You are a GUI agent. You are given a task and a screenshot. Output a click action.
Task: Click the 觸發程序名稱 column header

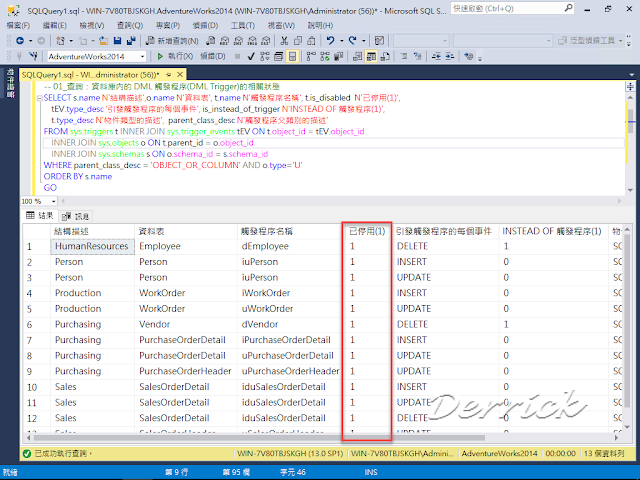coord(289,231)
